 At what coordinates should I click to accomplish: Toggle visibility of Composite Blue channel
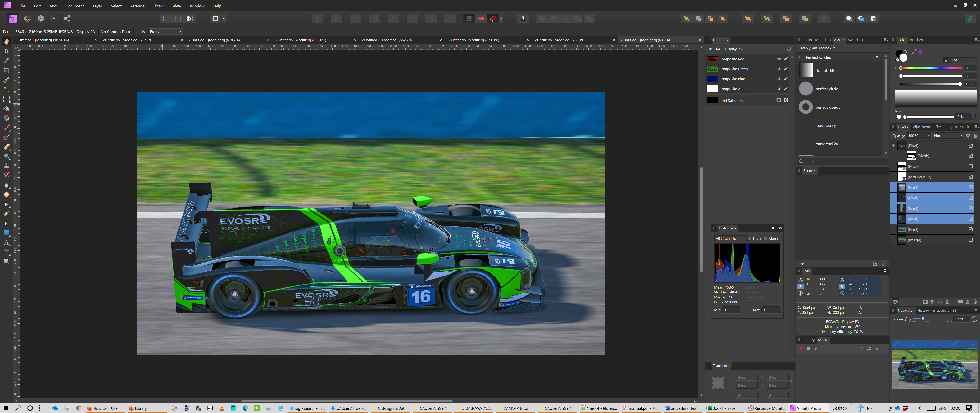778,79
